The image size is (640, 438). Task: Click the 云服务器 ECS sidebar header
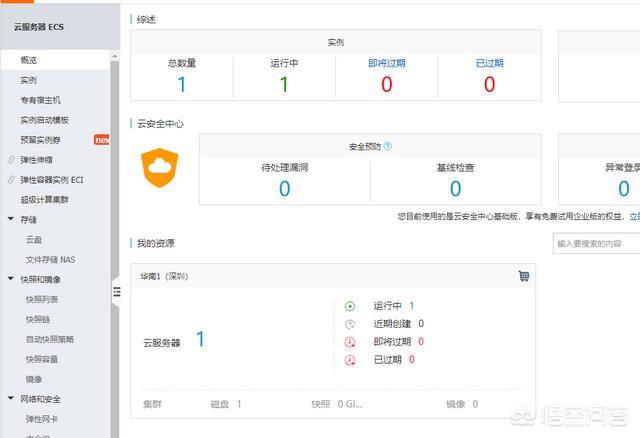point(39,27)
